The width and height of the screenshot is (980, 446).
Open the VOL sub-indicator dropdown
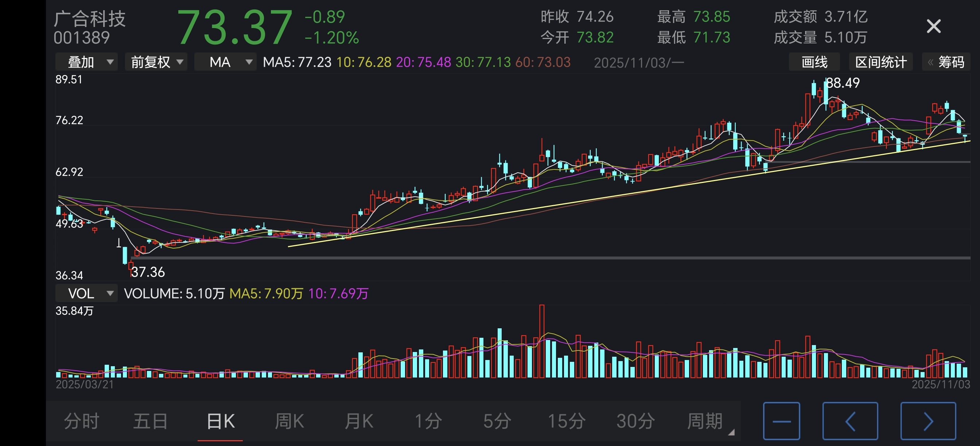(86, 293)
